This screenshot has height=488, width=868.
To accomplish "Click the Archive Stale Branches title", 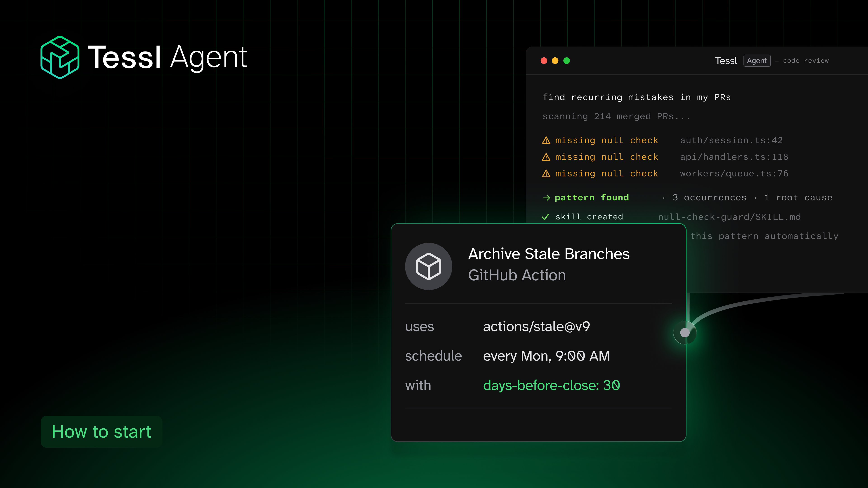I will pyautogui.click(x=549, y=253).
